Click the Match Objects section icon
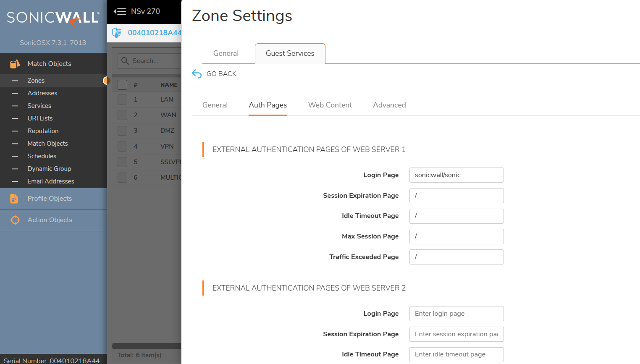Screen dimensions: 640x364 point(15,64)
